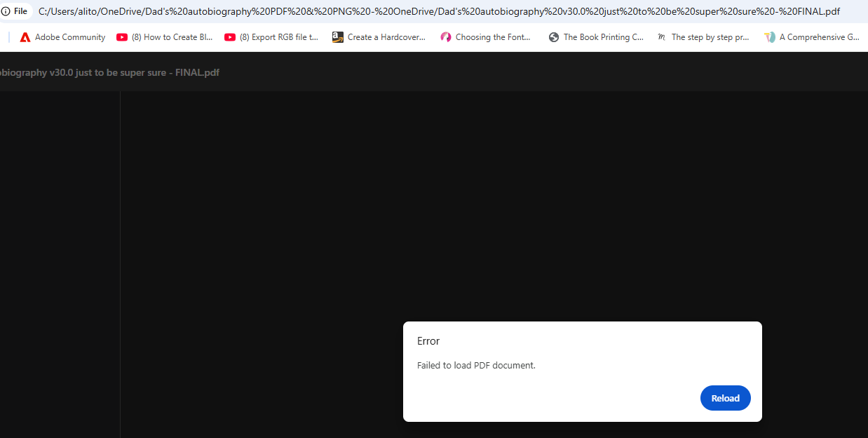Click the Adobe Community favicon
868x438 pixels.
pyautogui.click(x=25, y=36)
